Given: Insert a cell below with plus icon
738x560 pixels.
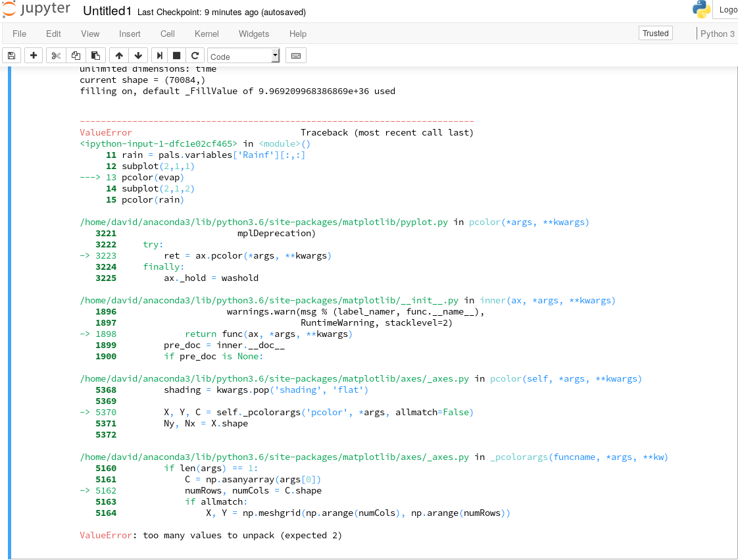Looking at the screenshot, I should (34, 55).
